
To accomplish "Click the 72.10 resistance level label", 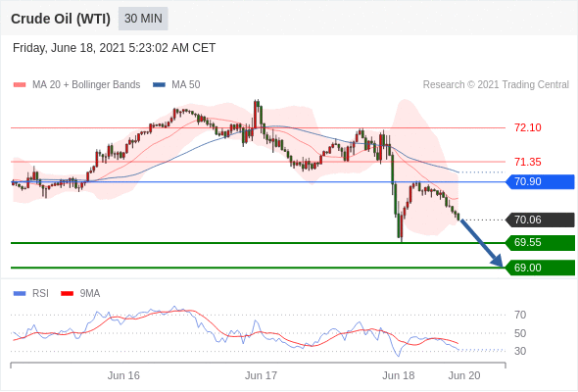I will tap(527, 127).
